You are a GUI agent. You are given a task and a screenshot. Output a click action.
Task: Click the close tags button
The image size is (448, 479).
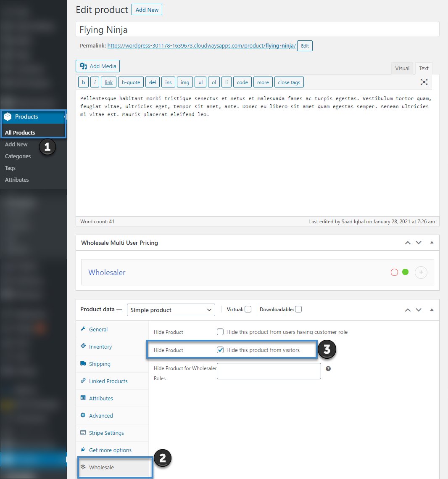point(289,82)
